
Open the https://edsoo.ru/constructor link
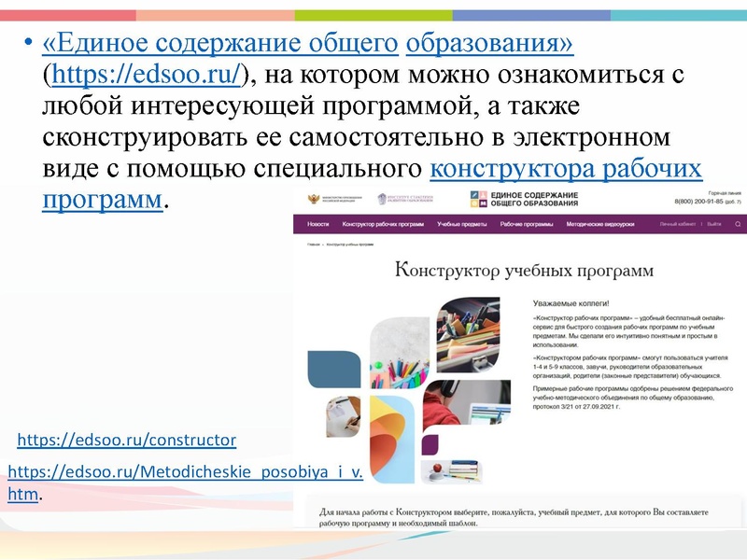[127, 439]
